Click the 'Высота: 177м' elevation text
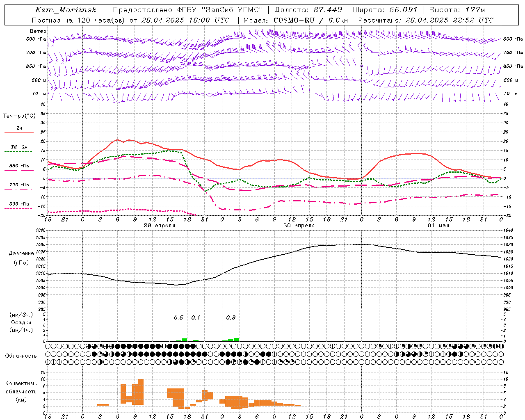 (x=457, y=10)
